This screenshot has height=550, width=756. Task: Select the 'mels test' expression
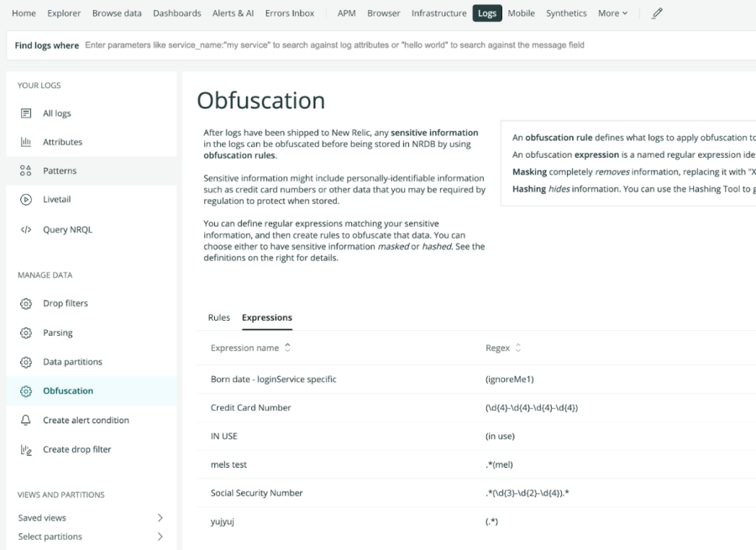point(228,464)
